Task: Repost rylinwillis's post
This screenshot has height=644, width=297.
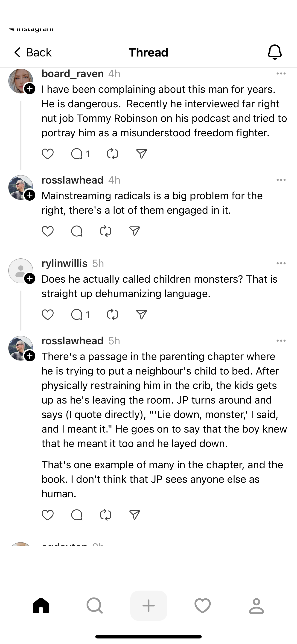Action: [x=113, y=314]
